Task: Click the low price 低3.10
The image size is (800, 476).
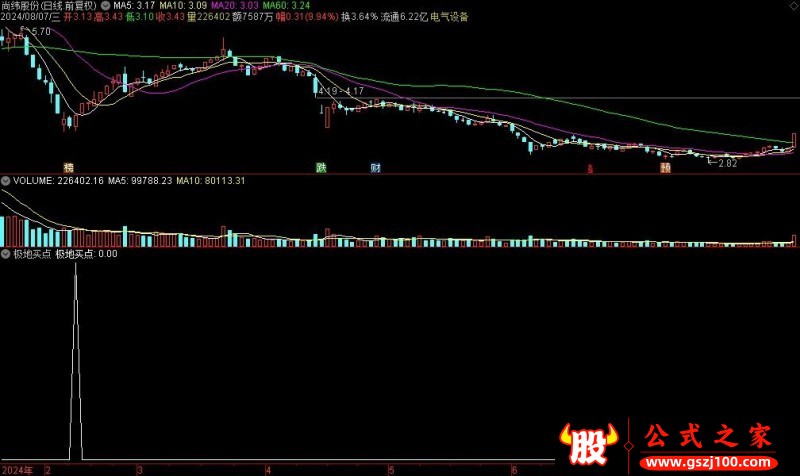Action: pos(139,17)
